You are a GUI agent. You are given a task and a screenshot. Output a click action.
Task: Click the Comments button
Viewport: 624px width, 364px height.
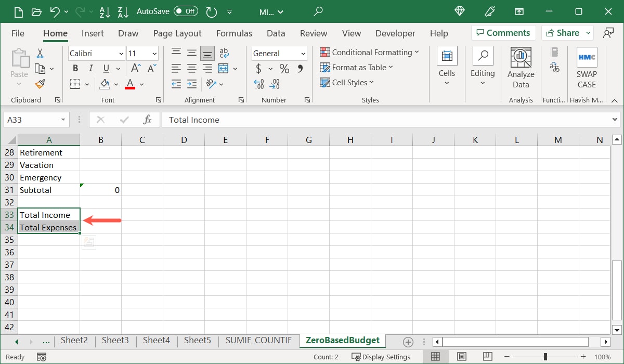click(503, 33)
